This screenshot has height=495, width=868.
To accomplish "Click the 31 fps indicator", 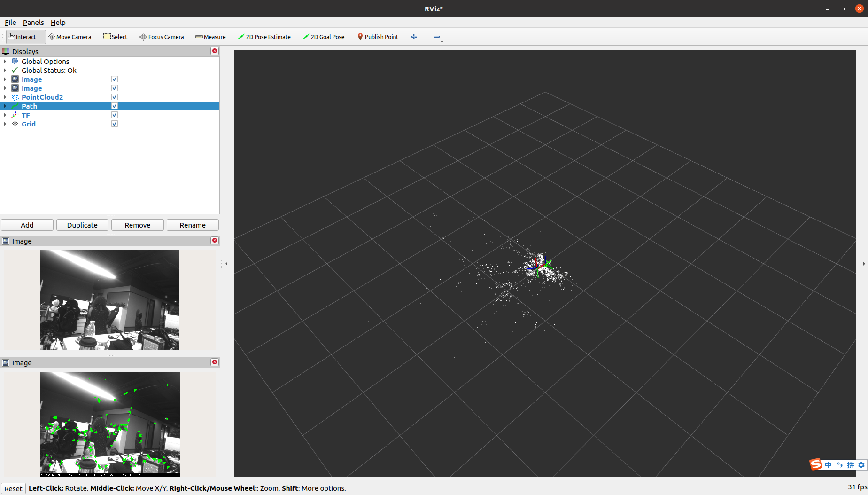I will [857, 487].
